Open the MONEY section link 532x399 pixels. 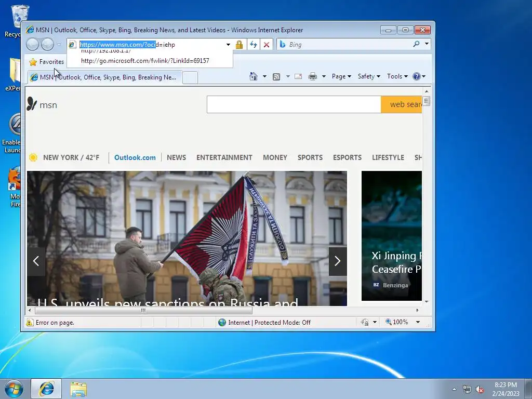pos(275,157)
